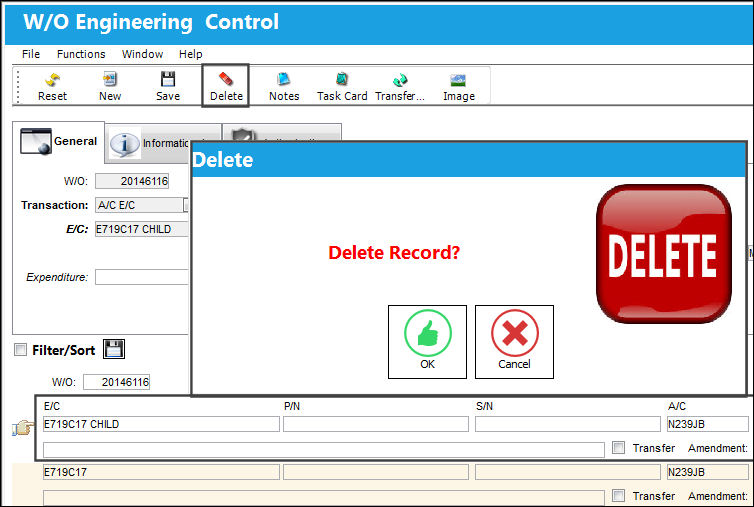Select the E719C17 CHILD E/C grid cell
This screenshot has width=754, height=507.
[161, 424]
